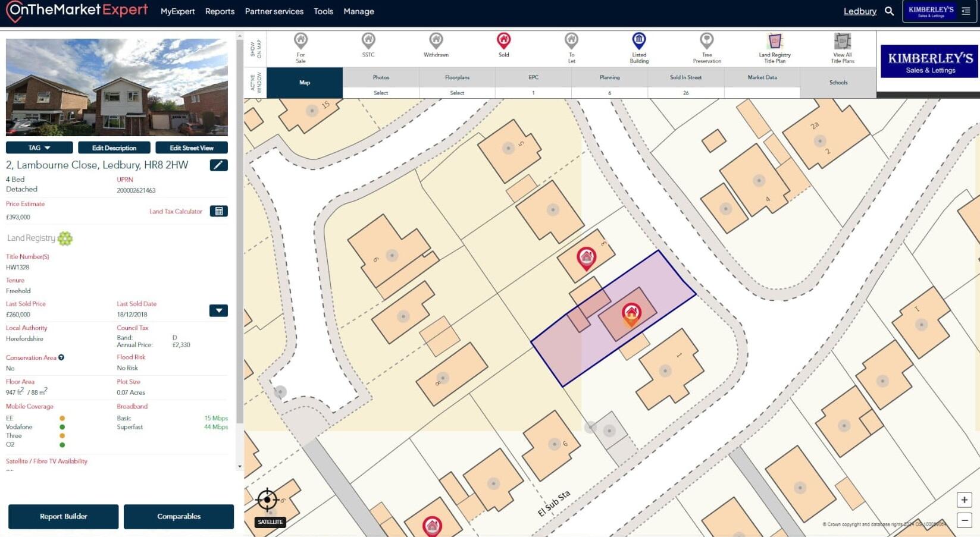The height and width of the screenshot is (537, 980).
Task: Toggle Listed Building pins on map
Action: [x=638, y=41]
